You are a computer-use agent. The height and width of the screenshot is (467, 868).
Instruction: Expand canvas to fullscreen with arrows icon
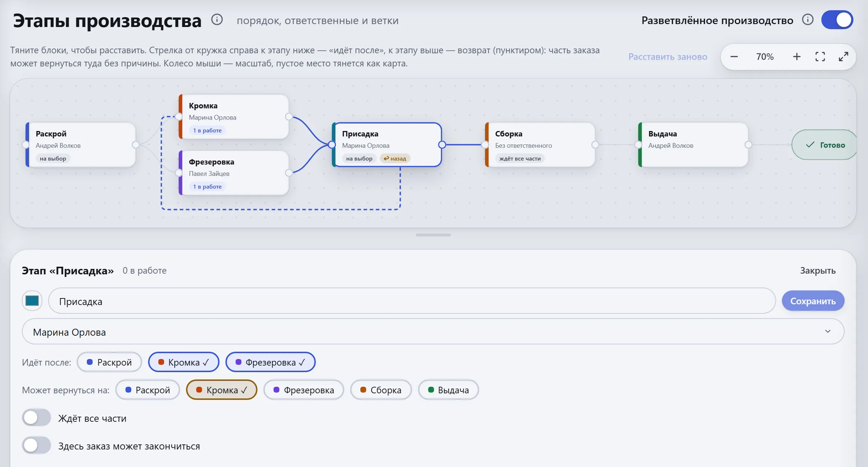[x=844, y=57]
